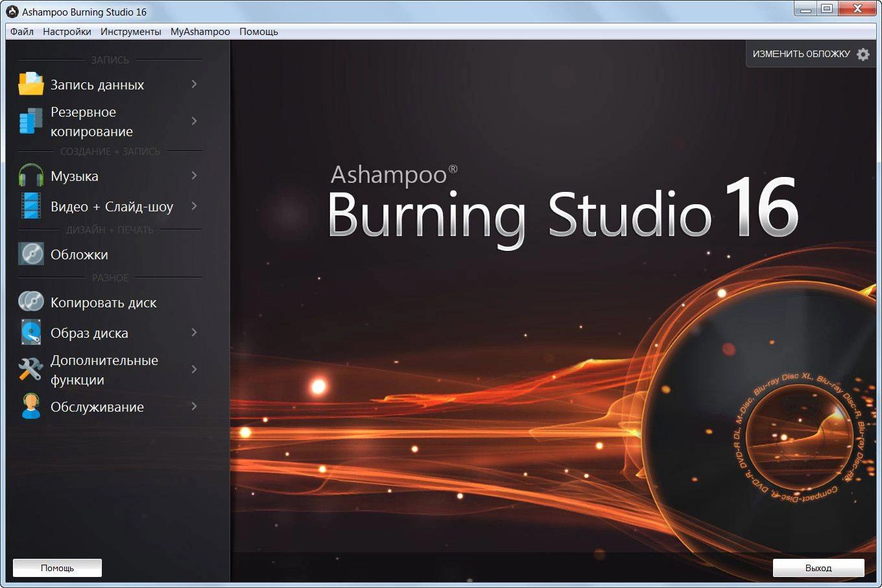Viewport: 882px width, 588px height.
Task: Select the Музыка label
Action: [x=75, y=176]
